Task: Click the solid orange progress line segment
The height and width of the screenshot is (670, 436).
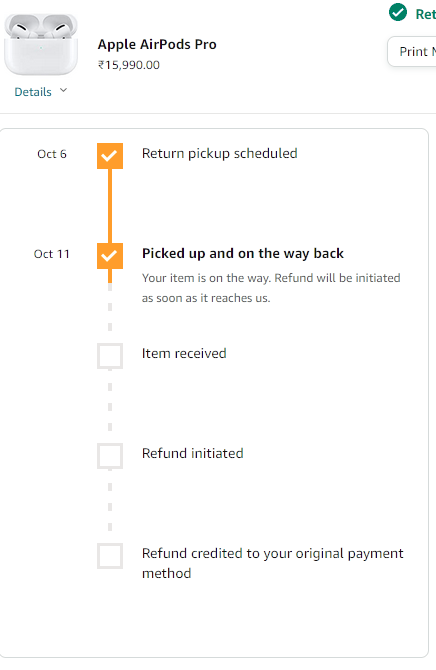Action: click(110, 206)
